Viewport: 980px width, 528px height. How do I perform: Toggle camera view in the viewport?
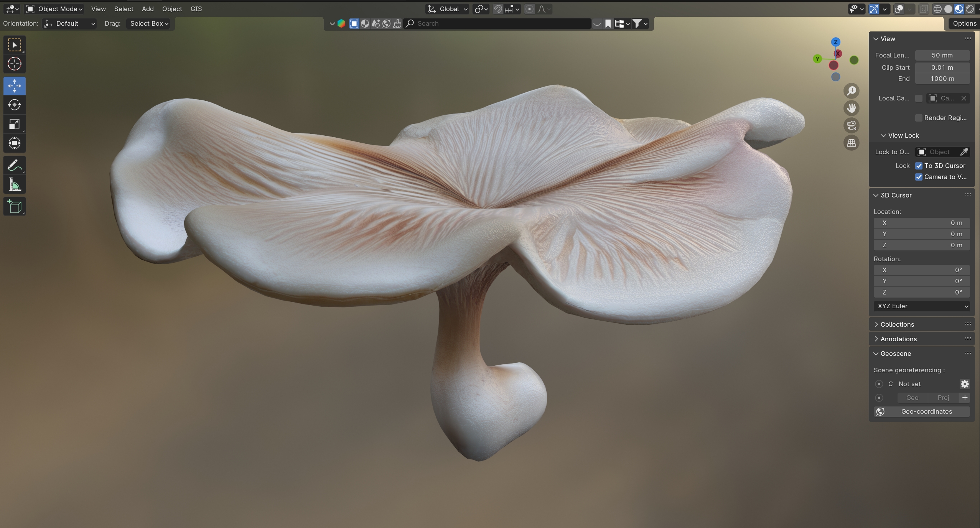[851, 125]
